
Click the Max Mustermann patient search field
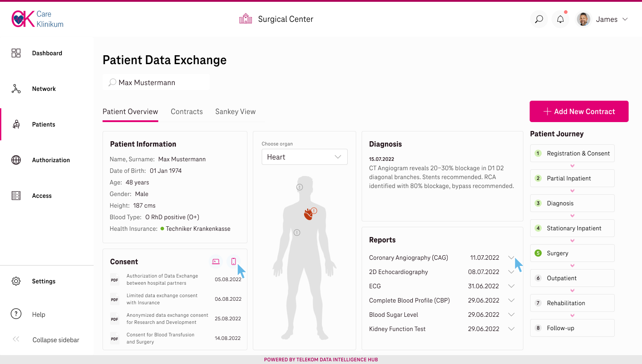[156, 82]
